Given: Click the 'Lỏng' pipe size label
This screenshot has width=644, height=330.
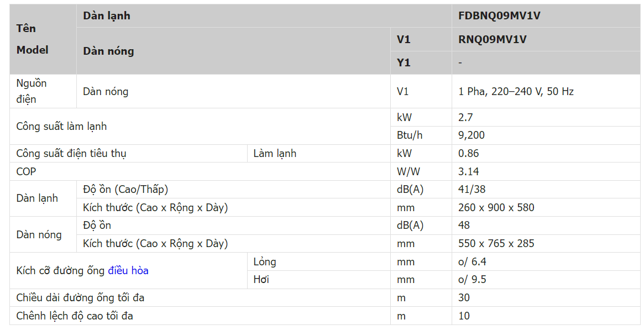Looking at the screenshot, I should 265,262.
